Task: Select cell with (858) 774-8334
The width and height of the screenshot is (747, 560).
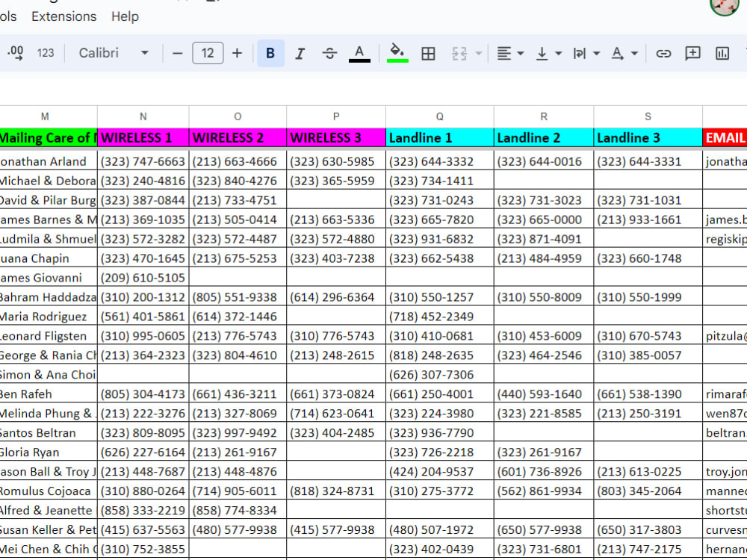Action: tap(238, 511)
